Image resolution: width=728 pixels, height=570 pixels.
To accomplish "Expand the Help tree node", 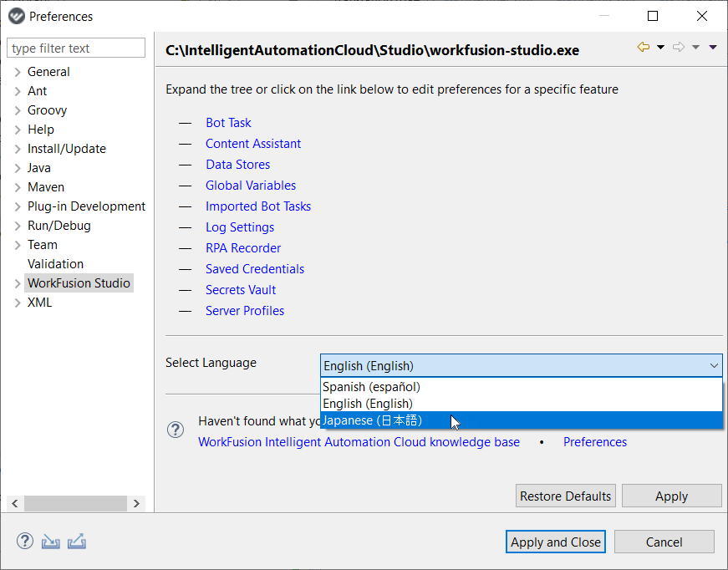I will point(18,130).
